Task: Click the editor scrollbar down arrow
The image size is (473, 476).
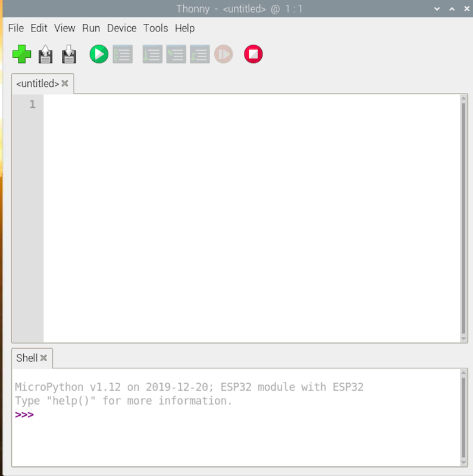Action: pyautogui.click(x=463, y=339)
